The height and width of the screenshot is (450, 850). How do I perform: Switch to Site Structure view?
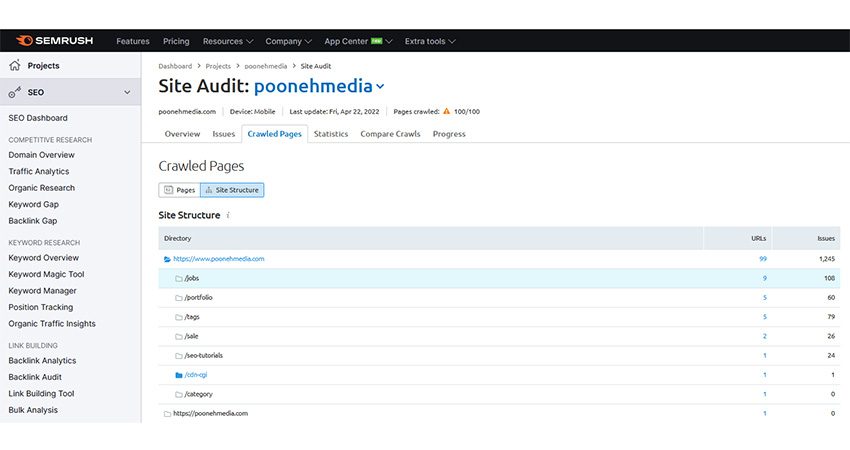232,190
